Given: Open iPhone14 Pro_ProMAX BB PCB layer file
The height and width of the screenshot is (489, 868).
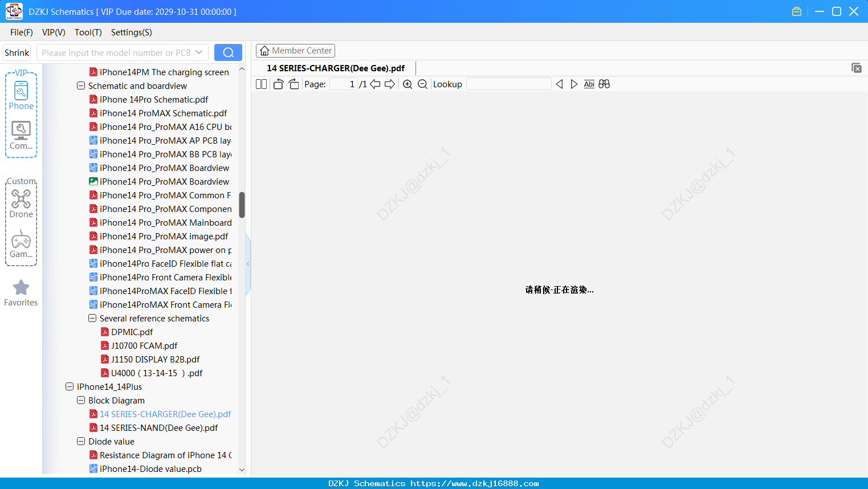Looking at the screenshot, I should [160, 154].
